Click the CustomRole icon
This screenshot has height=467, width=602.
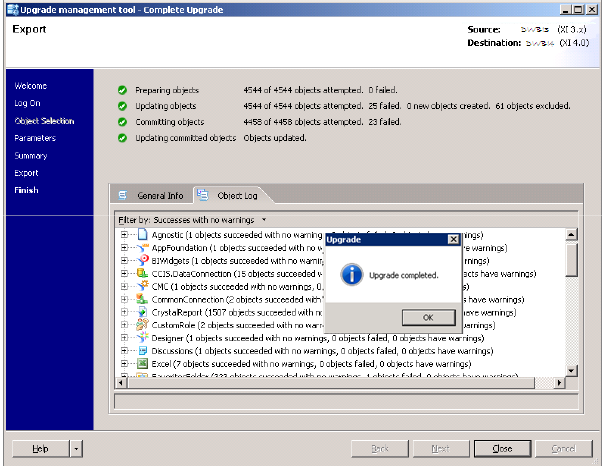click(141, 325)
